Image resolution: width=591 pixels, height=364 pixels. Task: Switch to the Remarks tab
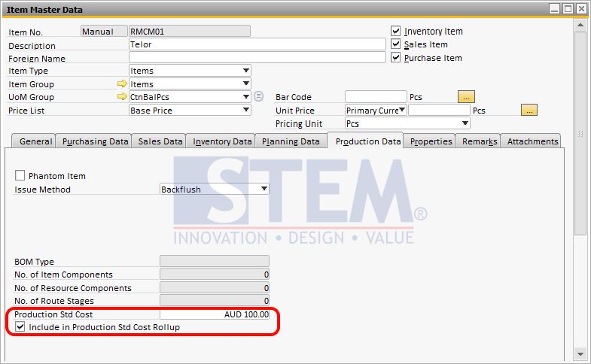click(478, 141)
